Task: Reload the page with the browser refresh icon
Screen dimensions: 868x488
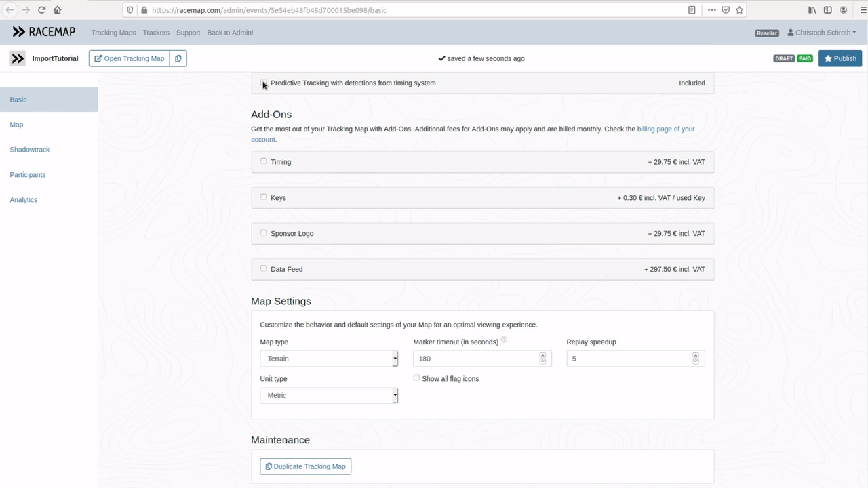Action: 42,10
